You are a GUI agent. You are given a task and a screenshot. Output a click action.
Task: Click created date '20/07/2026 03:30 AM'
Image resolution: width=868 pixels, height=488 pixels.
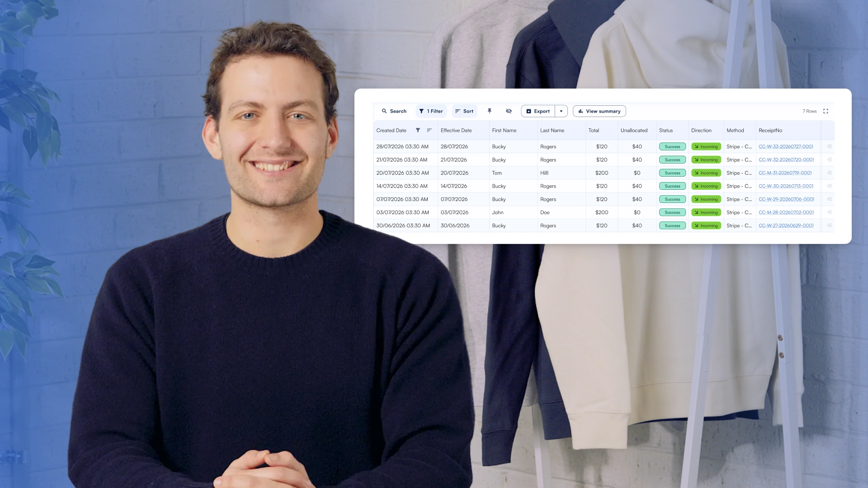(402, 173)
